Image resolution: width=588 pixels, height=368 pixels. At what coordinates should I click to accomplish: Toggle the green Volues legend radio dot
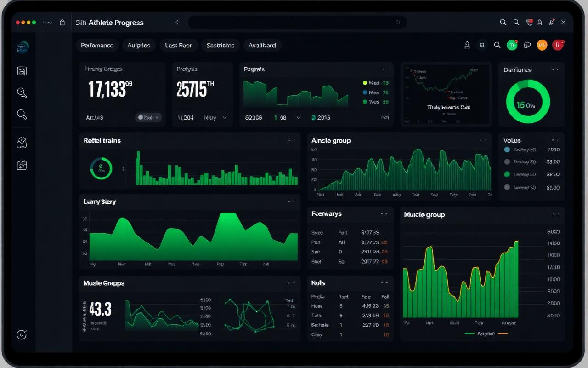pyautogui.click(x=507, y=174)
